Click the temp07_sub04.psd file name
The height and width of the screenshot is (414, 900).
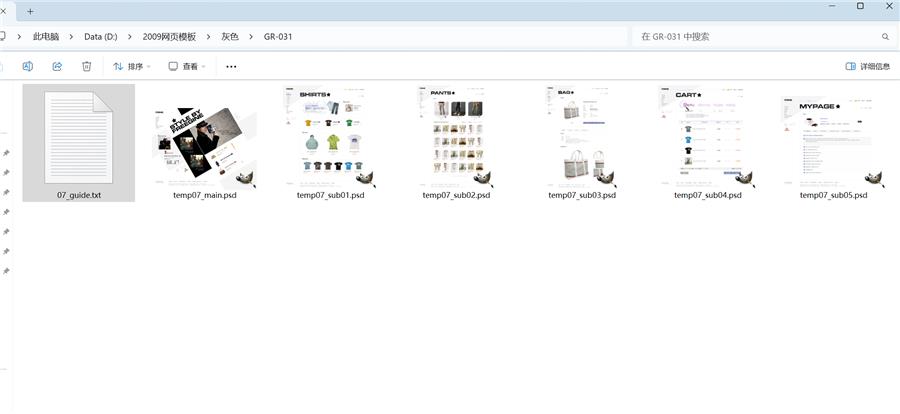(x=708, y=195)
